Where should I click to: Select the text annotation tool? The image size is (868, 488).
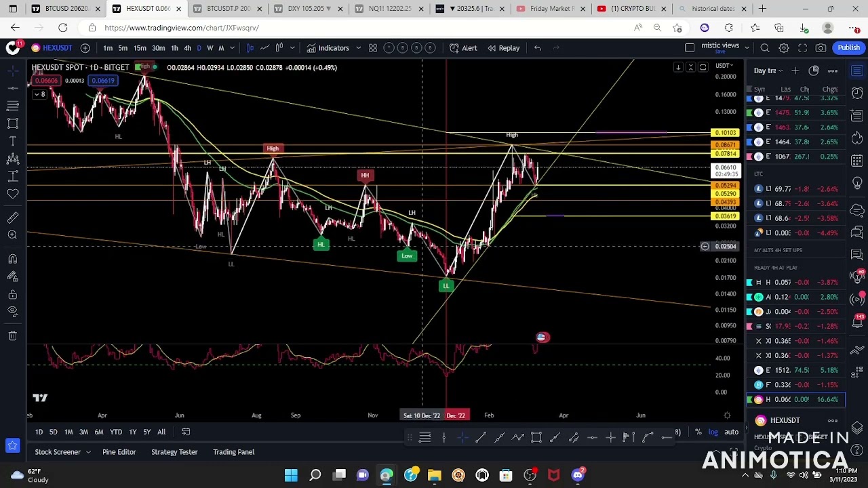[13, 141]
